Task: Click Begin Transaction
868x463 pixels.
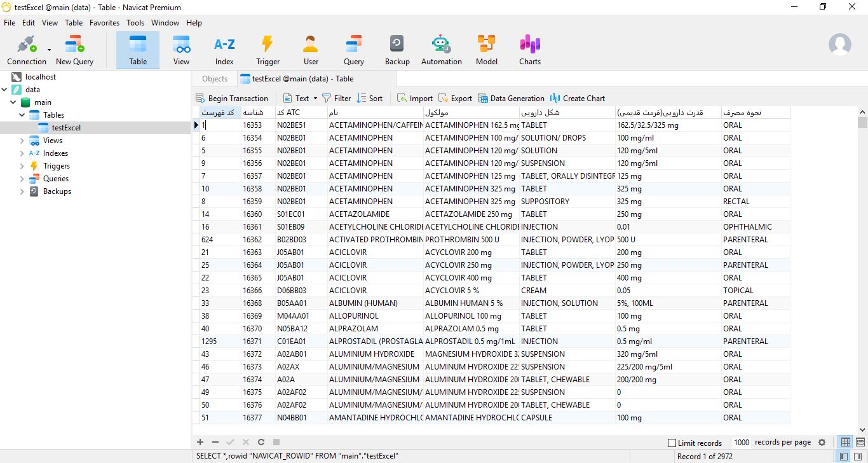Action: click(232, 98)
